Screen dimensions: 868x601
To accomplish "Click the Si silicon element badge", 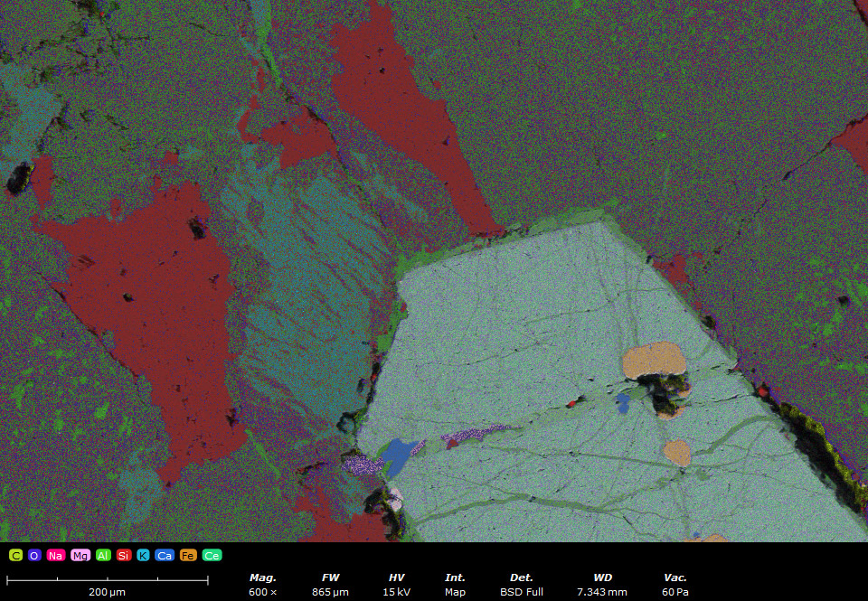I will [124, 555].
